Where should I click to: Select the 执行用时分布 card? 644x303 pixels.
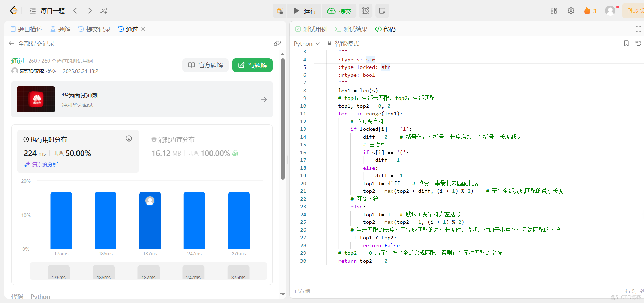coord(78,151)
